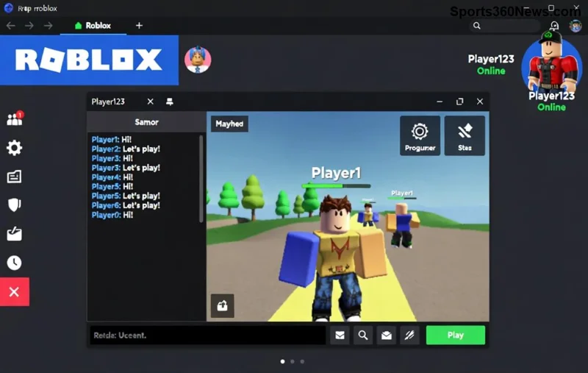Viewport: 588px width, 373px height.
Task: Click the chat line "Player2: Let's play!"
Action: click(126, 149)
